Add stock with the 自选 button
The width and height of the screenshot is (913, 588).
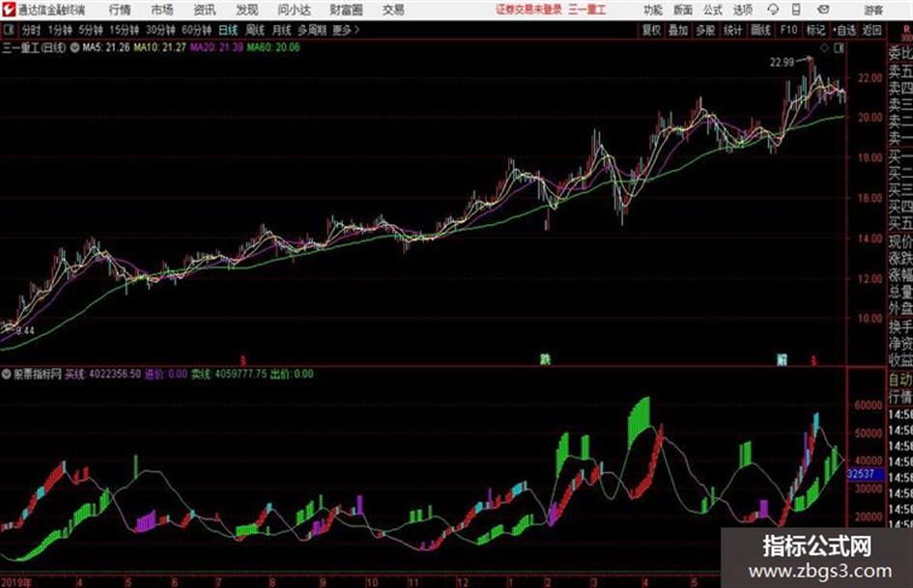tap(844, 30)
